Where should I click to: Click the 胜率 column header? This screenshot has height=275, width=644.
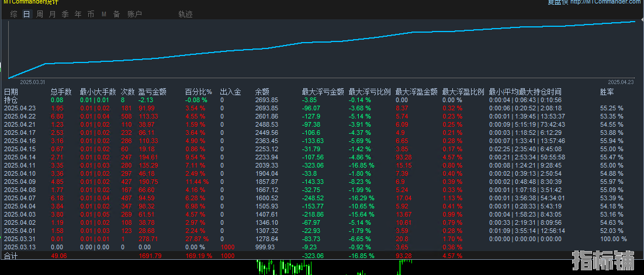tap(607, 92)
